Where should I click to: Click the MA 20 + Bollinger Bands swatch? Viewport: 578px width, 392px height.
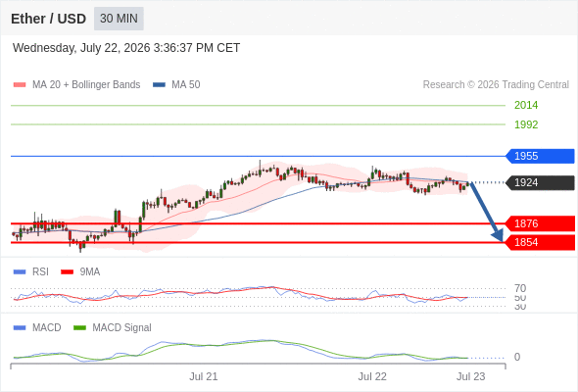tap(20, 85)
